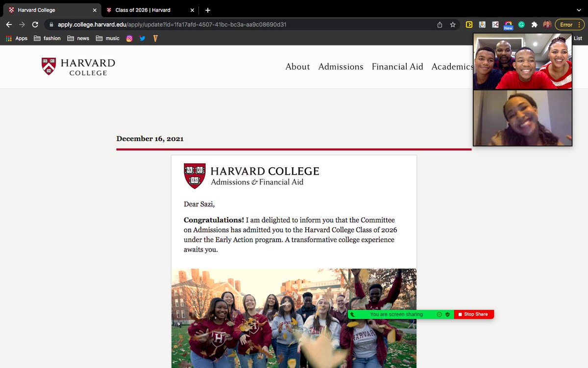Click the students celebrating photo in letter
The image size is (588, 368).
(x=294, y=318)
